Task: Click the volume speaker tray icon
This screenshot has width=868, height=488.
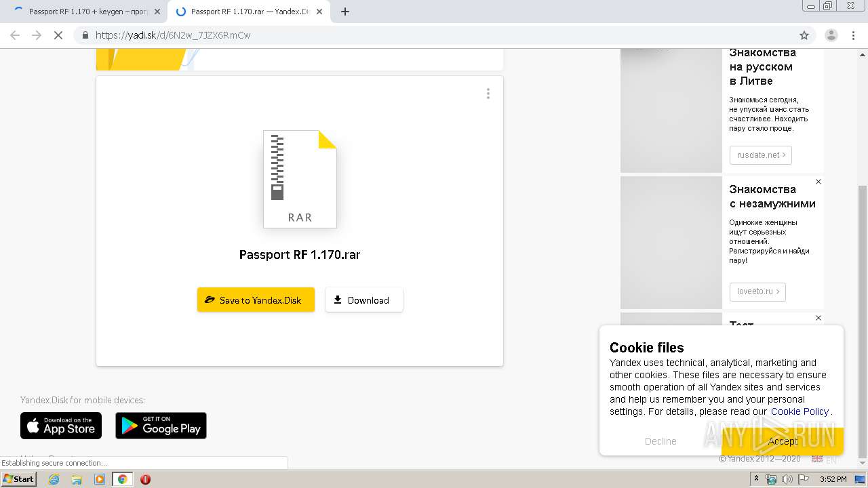Action: point(787,479)
